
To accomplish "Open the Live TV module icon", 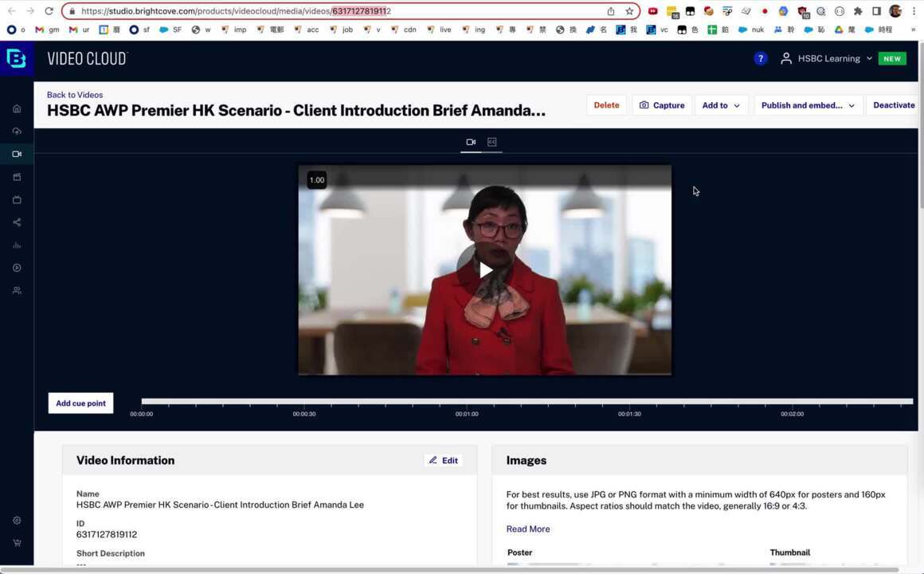I will pyautogui.click(x=17, y=200).
